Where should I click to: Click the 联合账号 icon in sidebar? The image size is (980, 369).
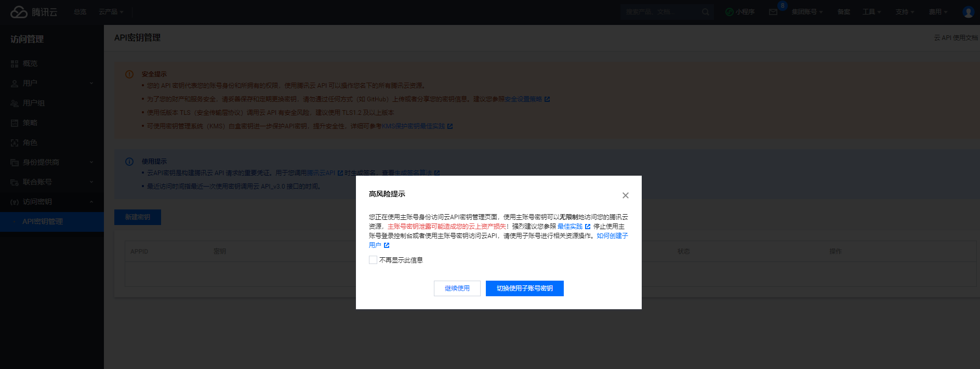click(x=15, y=182)
